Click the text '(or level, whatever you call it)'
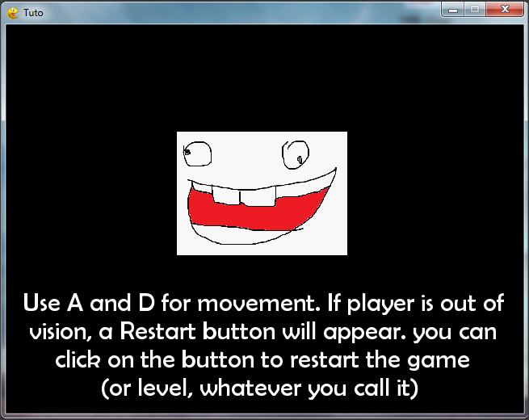529x420 pixels. coord(260,388)
